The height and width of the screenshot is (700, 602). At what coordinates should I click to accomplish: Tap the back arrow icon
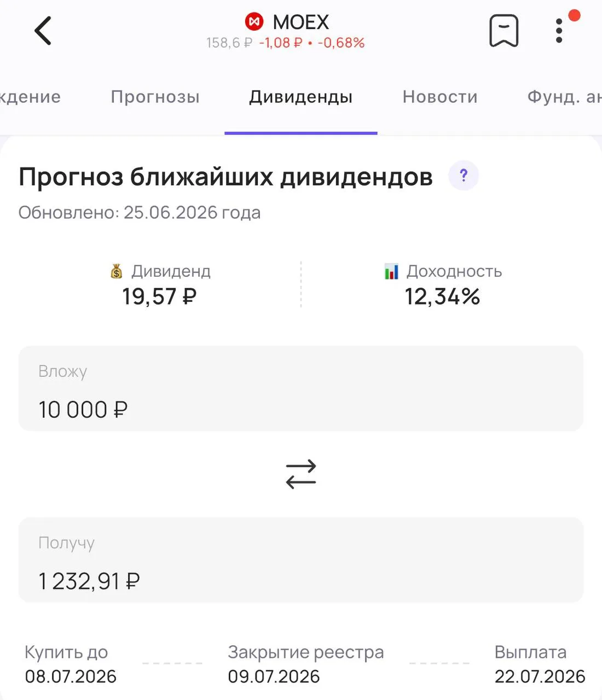click(43, 31)
